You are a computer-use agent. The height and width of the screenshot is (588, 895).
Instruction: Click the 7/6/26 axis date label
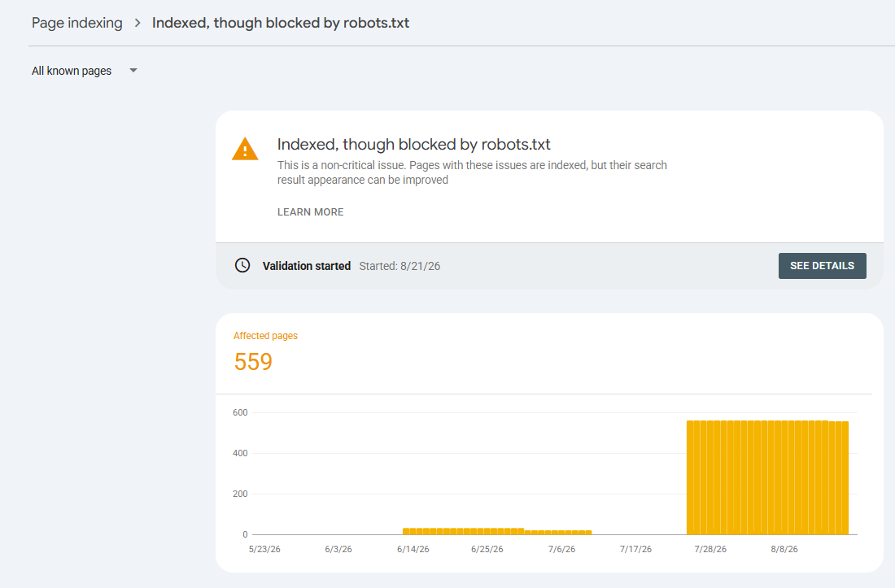click(561, 549)
